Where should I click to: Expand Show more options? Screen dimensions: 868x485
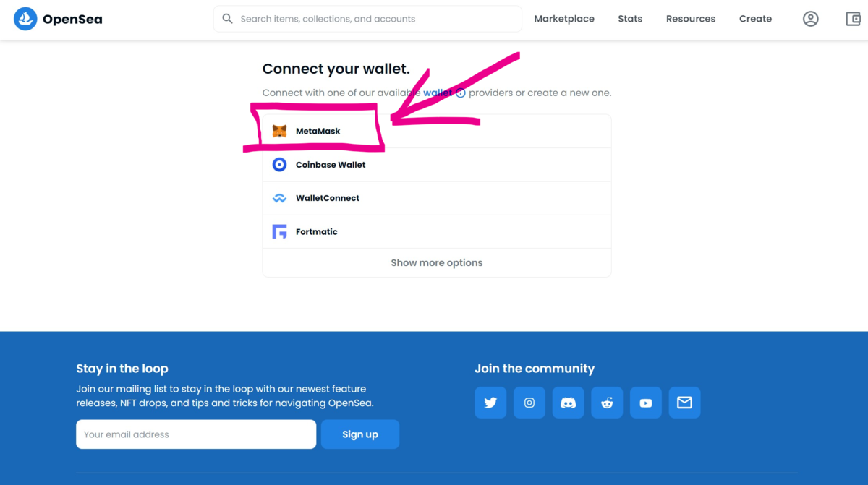click(437, 263)
